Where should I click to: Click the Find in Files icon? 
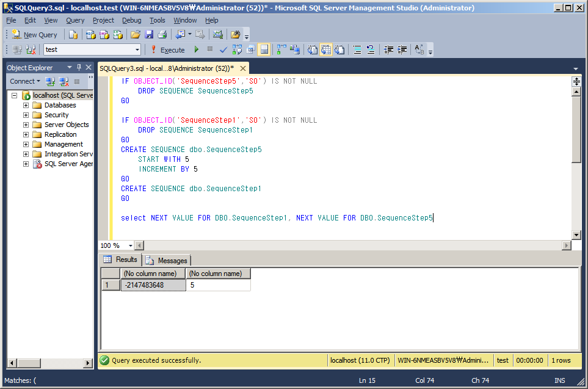click(x=236, y=35)
